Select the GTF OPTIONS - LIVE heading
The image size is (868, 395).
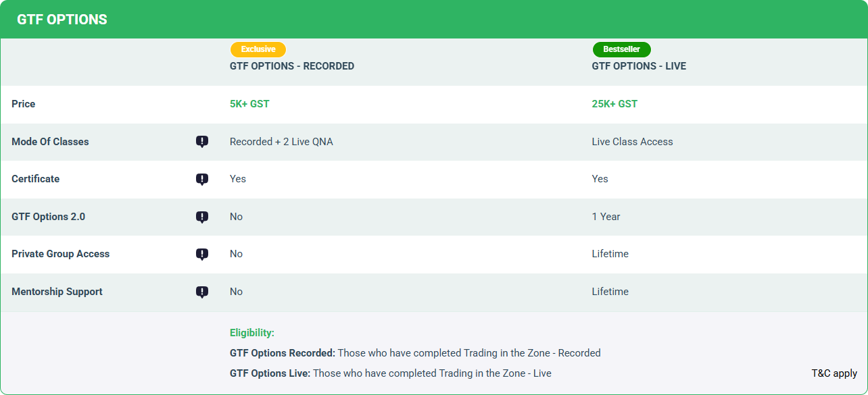(639, 66)
